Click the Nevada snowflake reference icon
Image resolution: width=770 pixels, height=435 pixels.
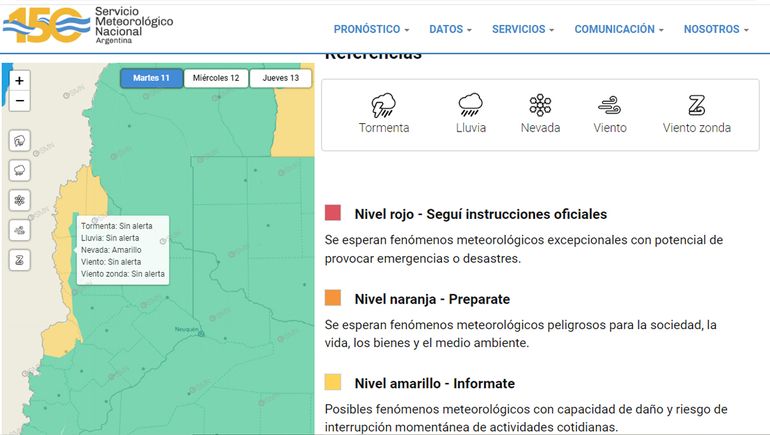coord(540,105)
